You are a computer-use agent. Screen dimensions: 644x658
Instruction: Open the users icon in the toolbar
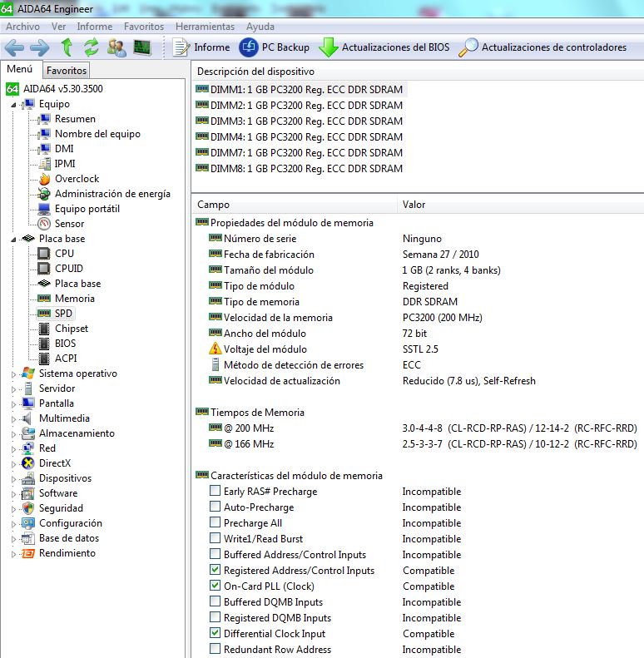click(x=116, y=47)
